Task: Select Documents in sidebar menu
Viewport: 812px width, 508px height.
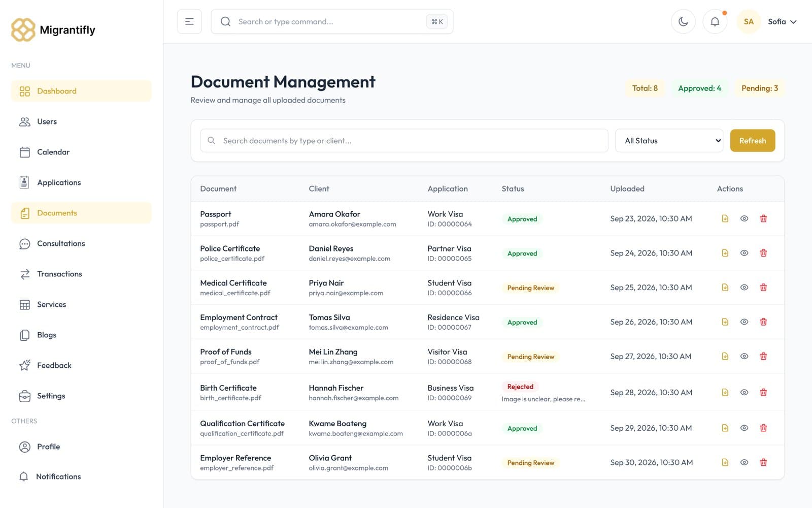Action: pyautogui.click(x=81, y=213)
